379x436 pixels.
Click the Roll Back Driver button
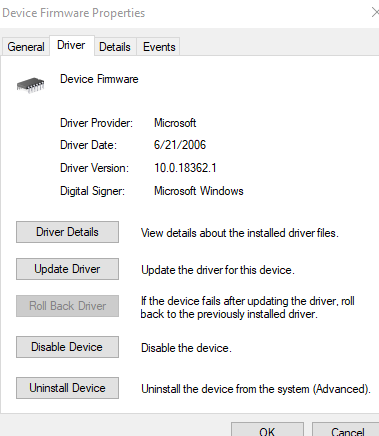[x=67, y=306]
